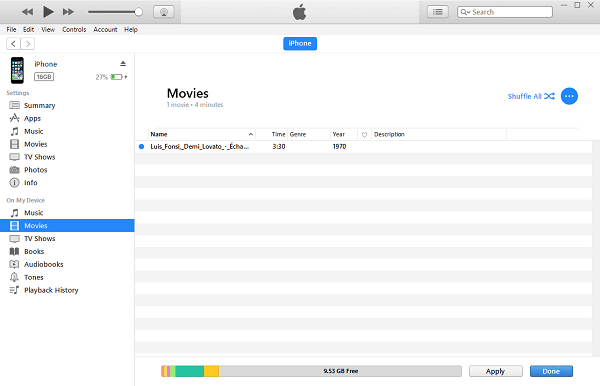Skip ahead with the fast forward button
The width and height of the screenshot is (600, 386).
pyautogui.click(x=68, y=12)
